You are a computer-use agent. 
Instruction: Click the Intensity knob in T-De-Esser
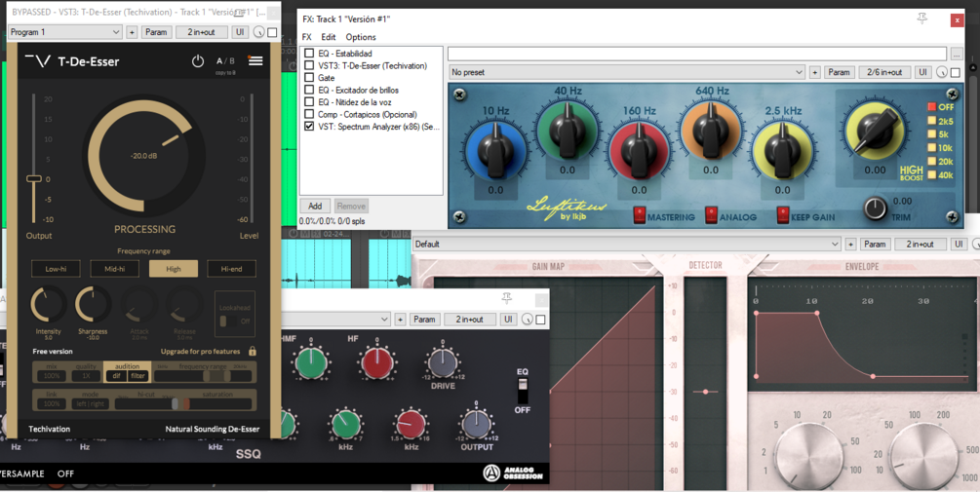[48, 305]
